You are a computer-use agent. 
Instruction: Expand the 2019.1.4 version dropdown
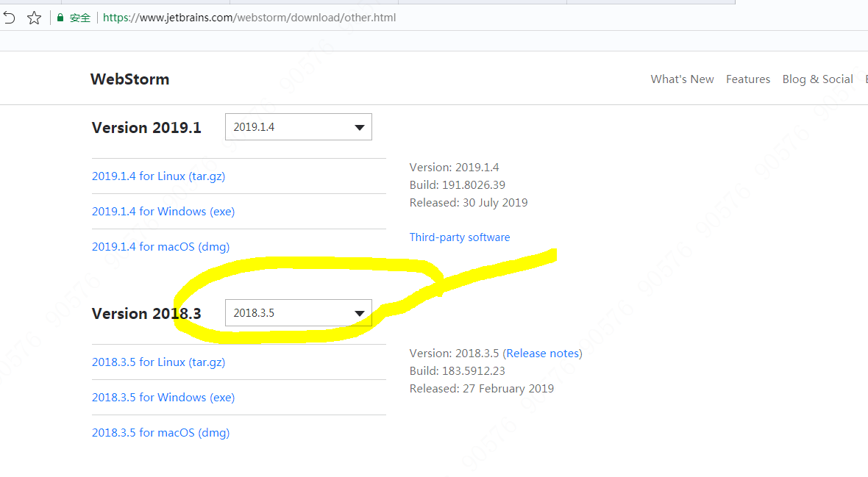point(299,126)
